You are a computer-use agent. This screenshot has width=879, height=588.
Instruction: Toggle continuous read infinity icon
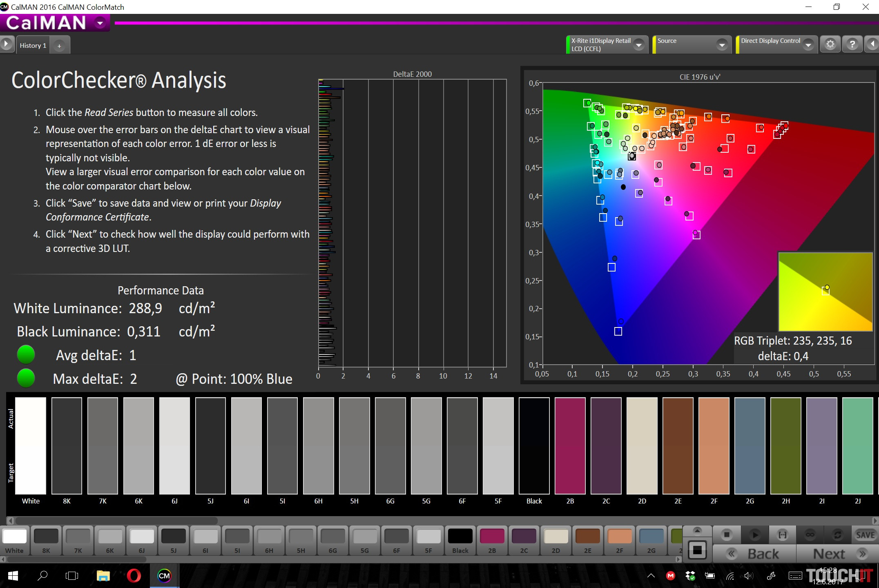tap(810, 535)
